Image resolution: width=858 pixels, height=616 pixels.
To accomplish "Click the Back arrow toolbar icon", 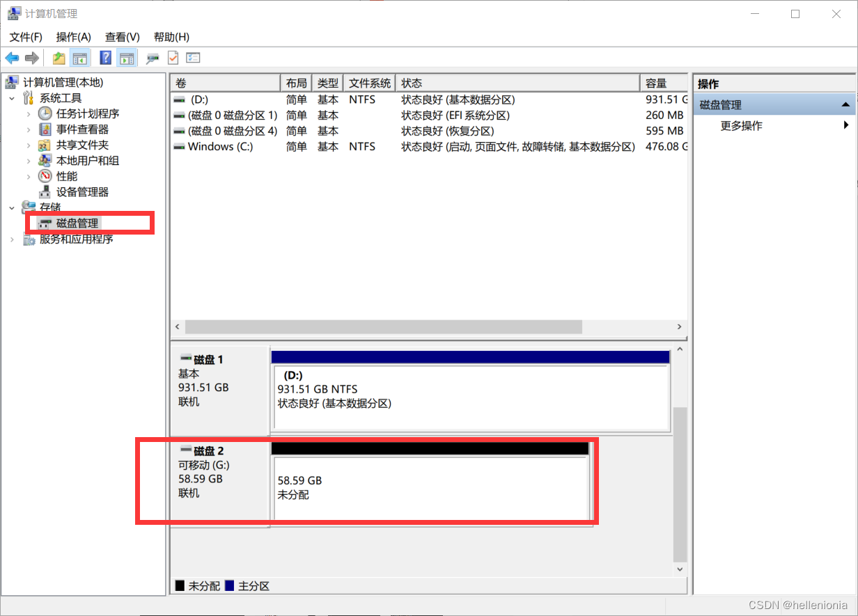I will click(12, 58).
